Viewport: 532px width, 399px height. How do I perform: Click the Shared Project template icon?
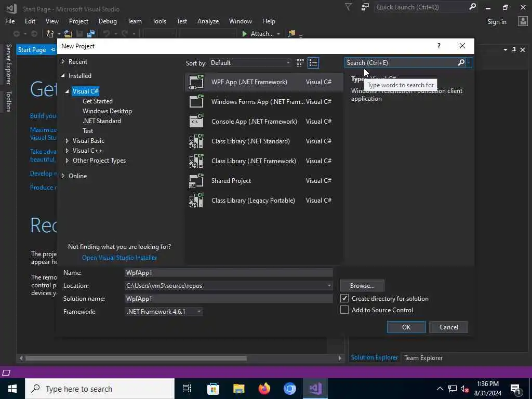coord(196,180)
